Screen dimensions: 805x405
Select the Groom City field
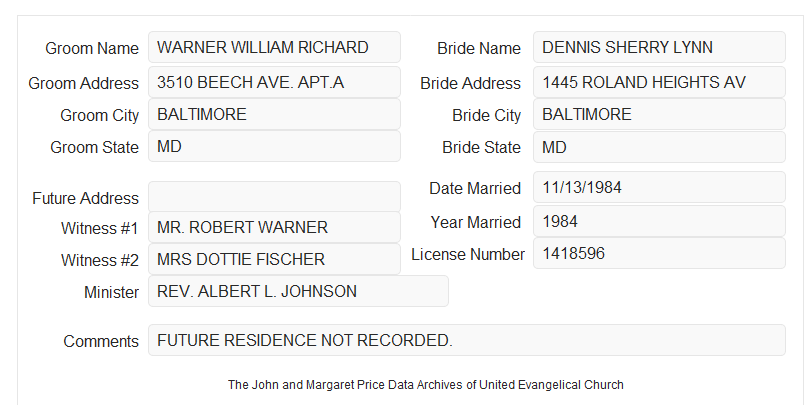click(x=274, y=114)
